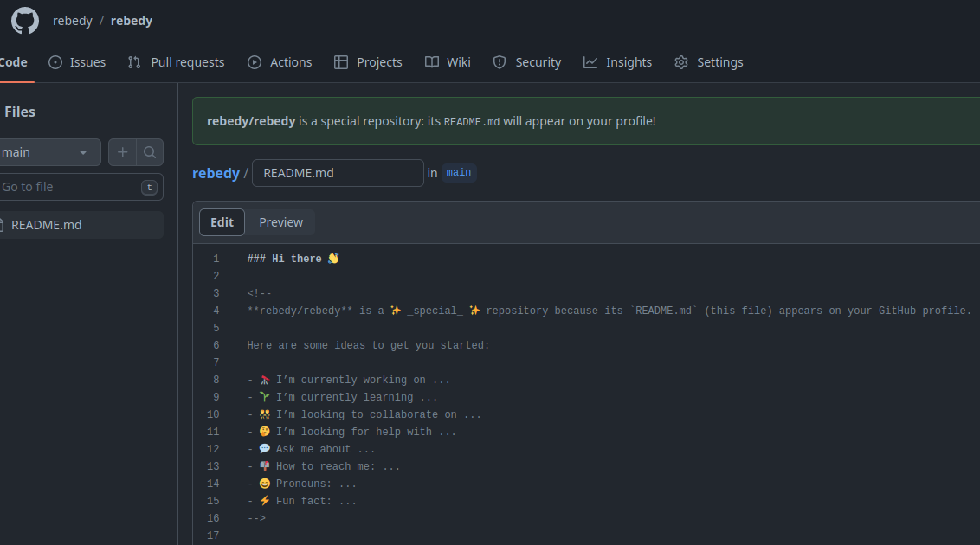
Task: Edit the README.md filename field
Action: pyautogui.click(x=338, y=173)
